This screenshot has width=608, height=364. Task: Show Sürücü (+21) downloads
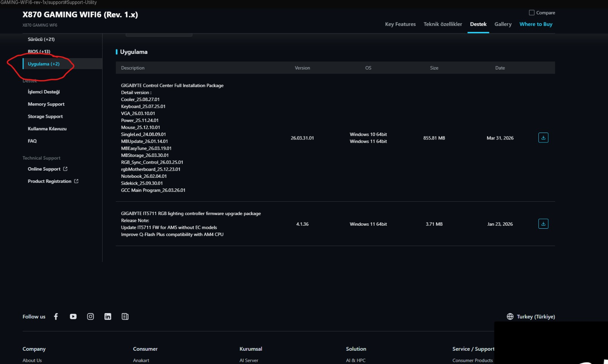pyautogui.click(x=41, y=39)
